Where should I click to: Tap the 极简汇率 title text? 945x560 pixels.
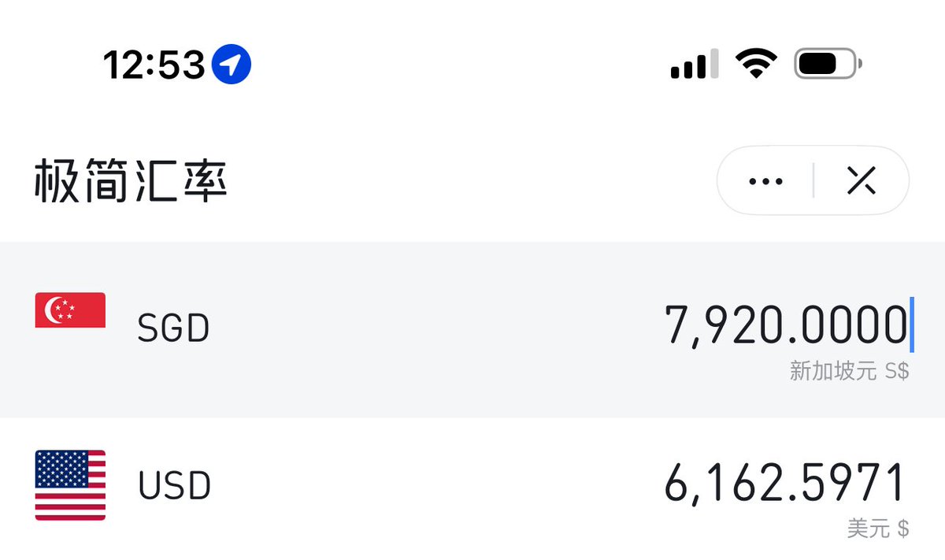[x=131, y=182]
